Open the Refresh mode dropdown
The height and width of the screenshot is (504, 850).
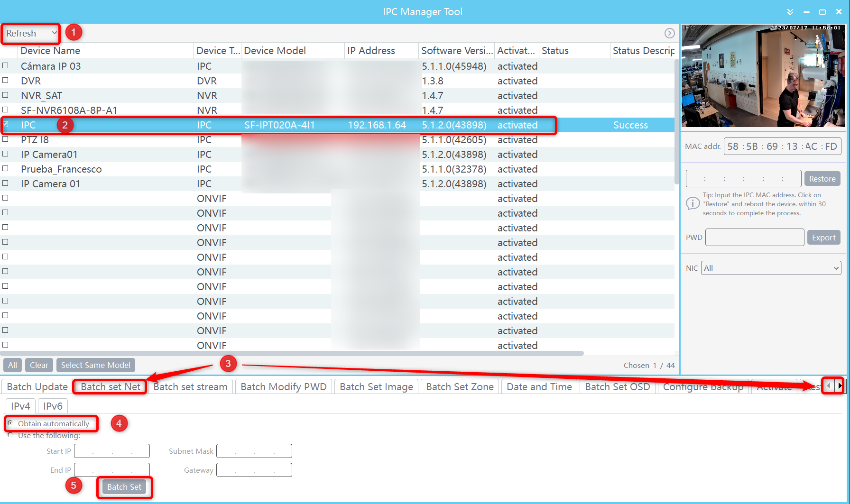pyautogui.click(x=30, y=33)
